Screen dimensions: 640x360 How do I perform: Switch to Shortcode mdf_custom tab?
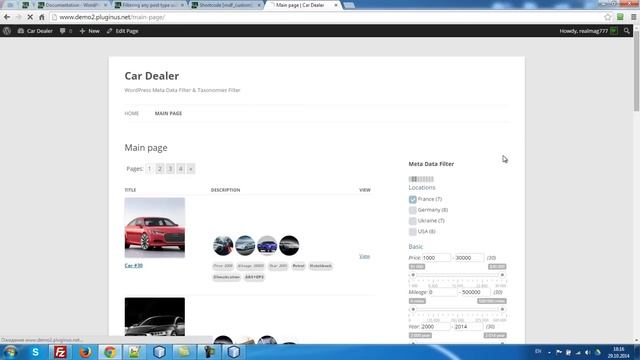tap(227, 5)
